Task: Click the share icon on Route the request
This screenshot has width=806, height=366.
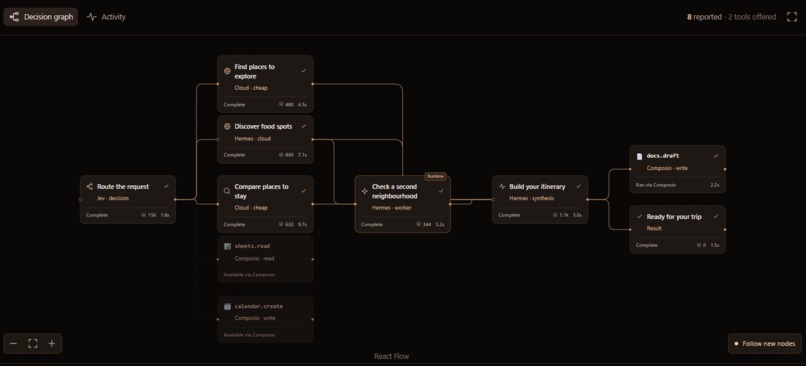Action: (89, 187)
